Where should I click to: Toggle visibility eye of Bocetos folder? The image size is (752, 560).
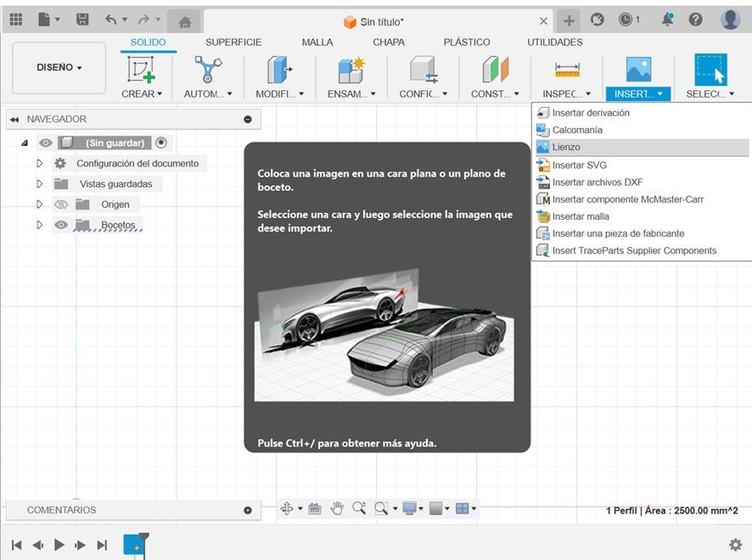pyautogui.click(x=61, y=225)
